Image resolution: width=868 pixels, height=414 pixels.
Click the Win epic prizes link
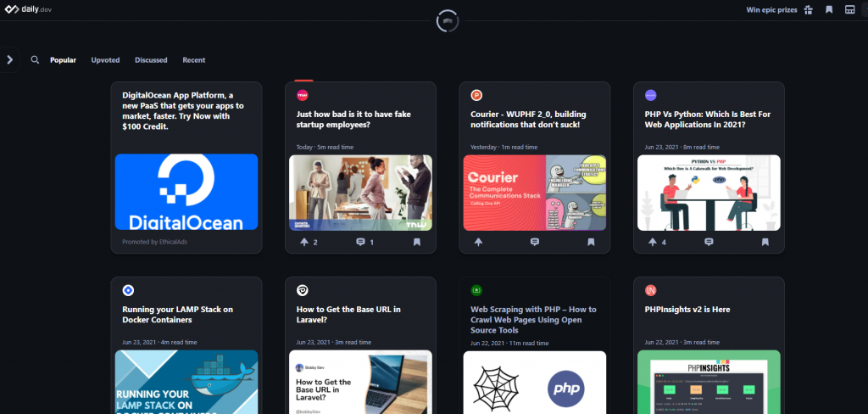[x=771, y=10]
